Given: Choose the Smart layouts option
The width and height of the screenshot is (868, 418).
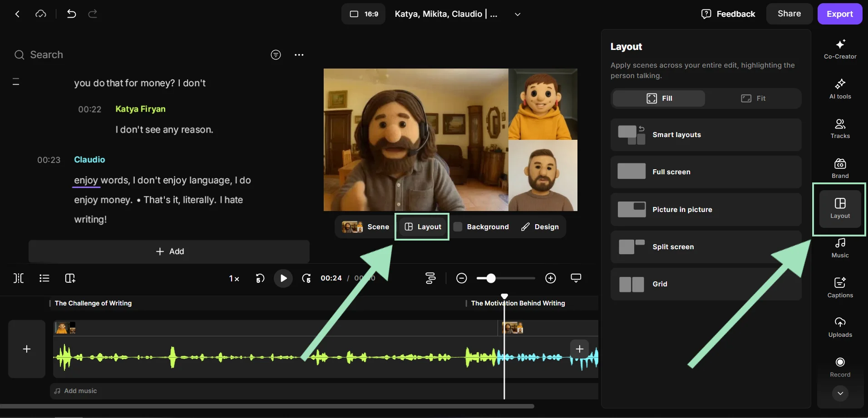Looking at the screenshot, I should click(706, 135).
